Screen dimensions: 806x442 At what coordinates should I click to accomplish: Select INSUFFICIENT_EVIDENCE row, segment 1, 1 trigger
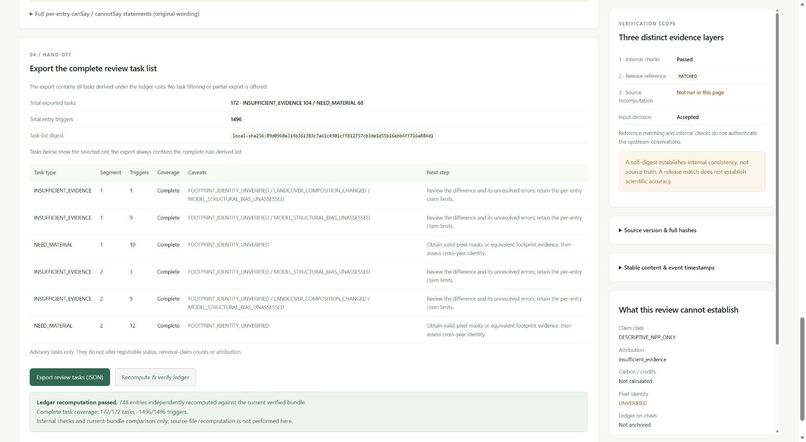(x=308, y=195)
